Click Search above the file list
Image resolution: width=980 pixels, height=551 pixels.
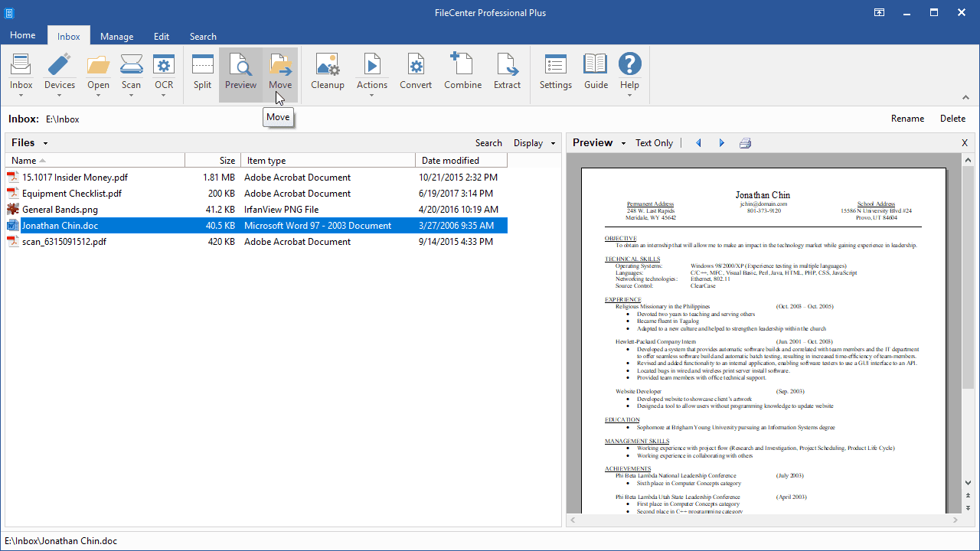(488, 143)
